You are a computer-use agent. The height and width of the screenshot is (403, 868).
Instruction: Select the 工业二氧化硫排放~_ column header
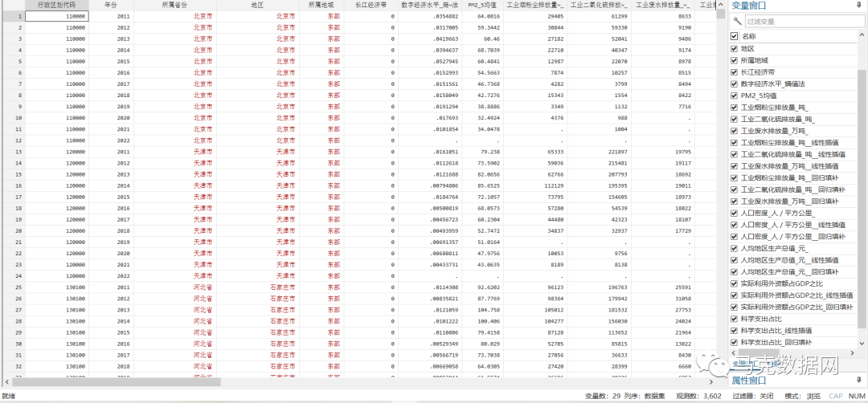tap(599, 5)
